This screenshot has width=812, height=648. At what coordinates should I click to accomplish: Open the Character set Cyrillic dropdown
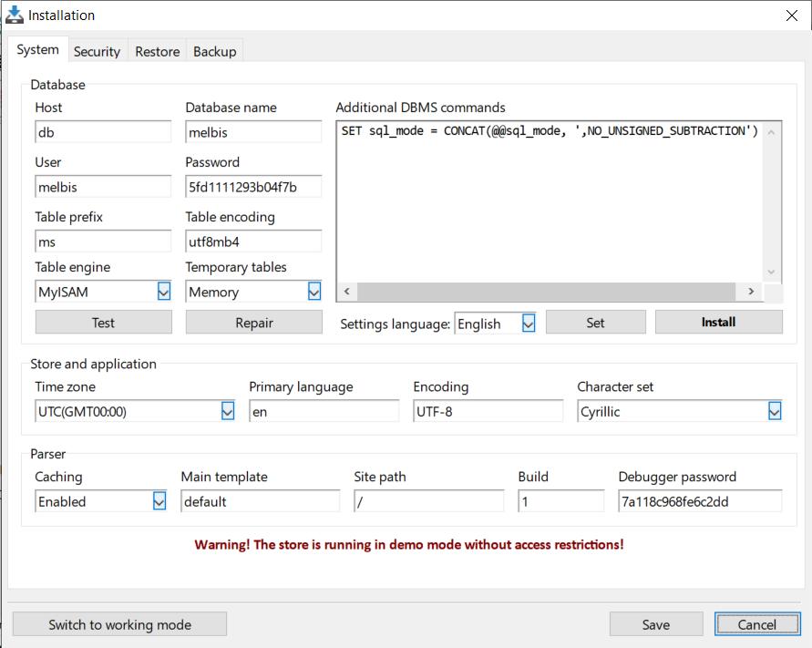coord(775,412)
